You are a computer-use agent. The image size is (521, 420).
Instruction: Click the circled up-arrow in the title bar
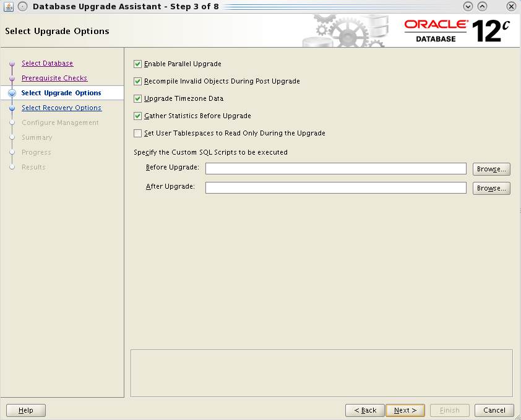[x=482, y=6]
